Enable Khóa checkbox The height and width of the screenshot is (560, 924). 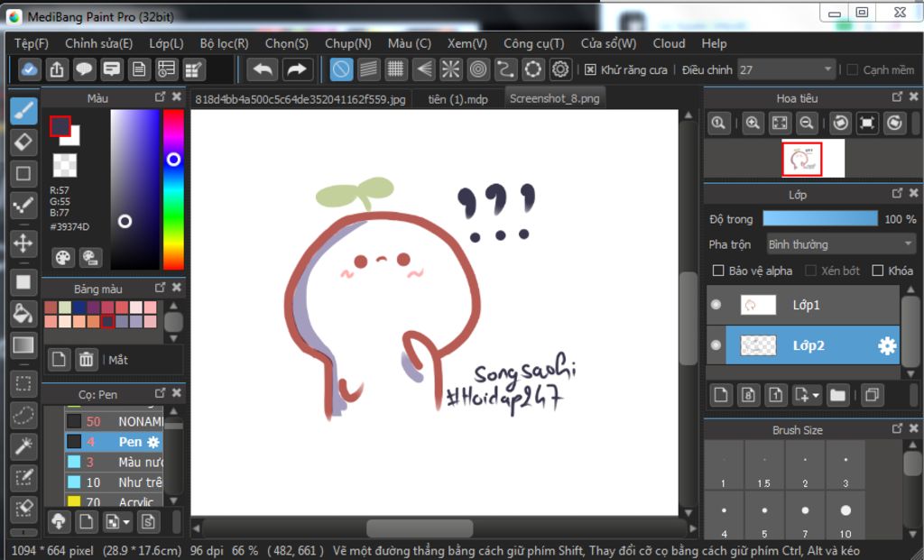coord(877,271)
